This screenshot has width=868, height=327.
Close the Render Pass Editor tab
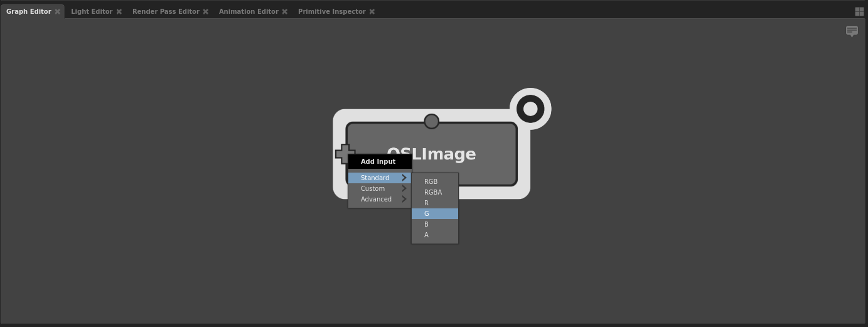205,11
